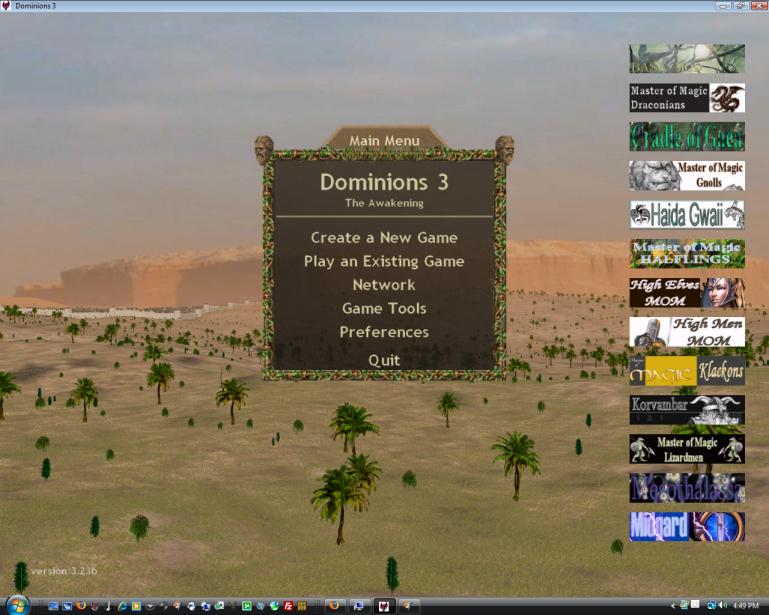The height and width of the screenshot is (615, 769).
Task: Open Game Tools
Action: tap(384, 309)
